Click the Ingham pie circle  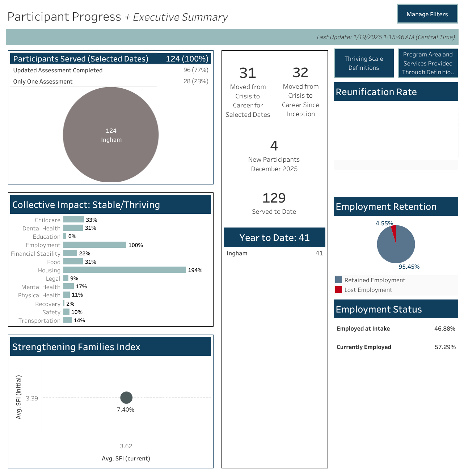(111, 135)
